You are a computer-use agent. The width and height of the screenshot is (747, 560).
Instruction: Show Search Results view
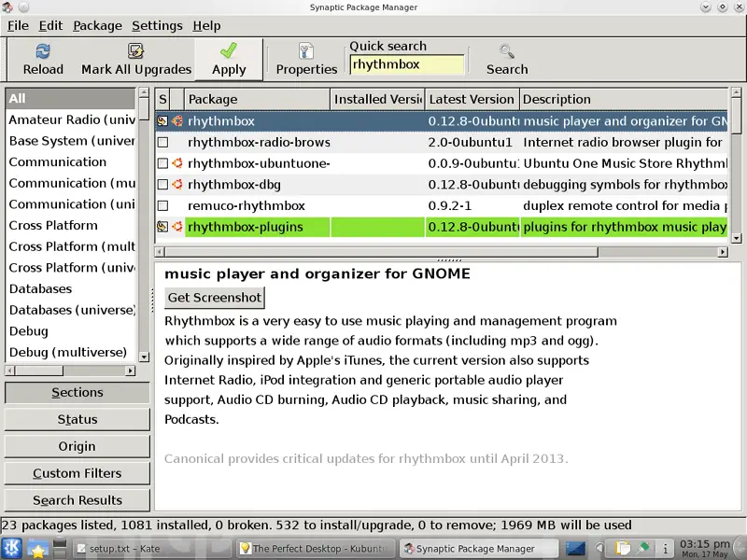[x=78, y=500]
